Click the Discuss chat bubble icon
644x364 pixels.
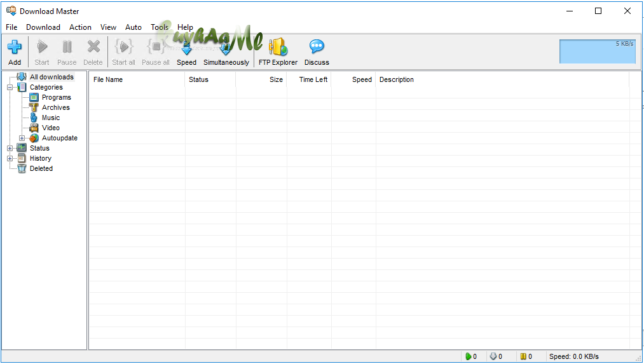pyautogui.click(x=317, y=46)
